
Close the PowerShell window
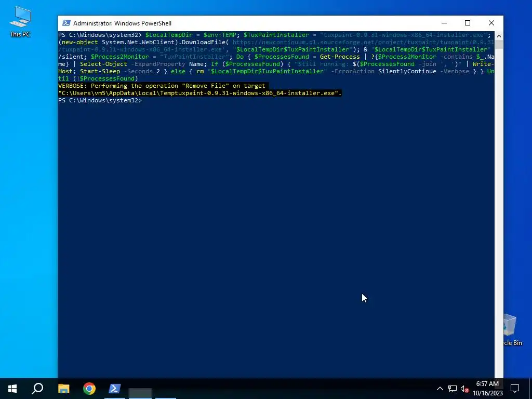[x=491, y=23]
